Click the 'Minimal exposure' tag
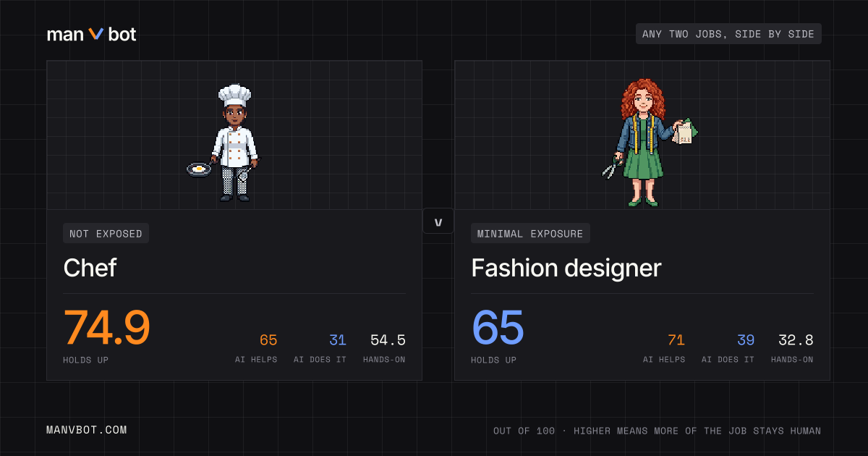 pos(530,233)
